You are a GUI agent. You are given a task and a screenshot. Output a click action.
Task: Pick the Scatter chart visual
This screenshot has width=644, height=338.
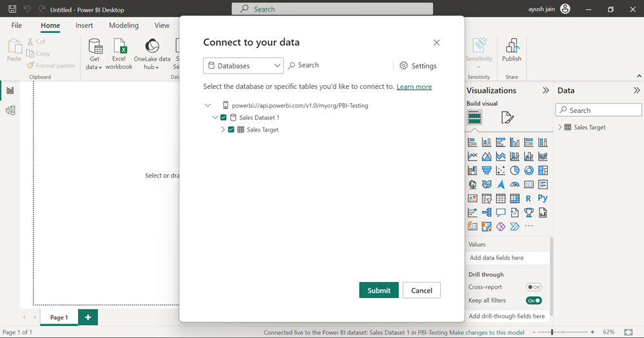click(500, 170)
